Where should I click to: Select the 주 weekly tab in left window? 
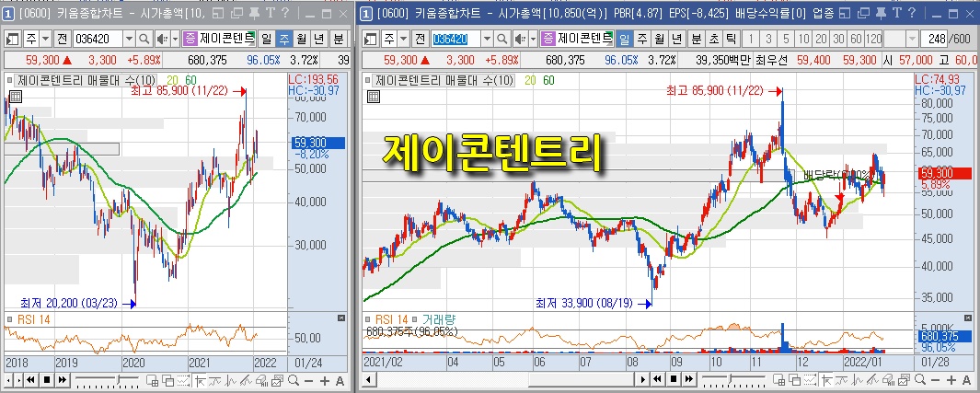[284, 40]
